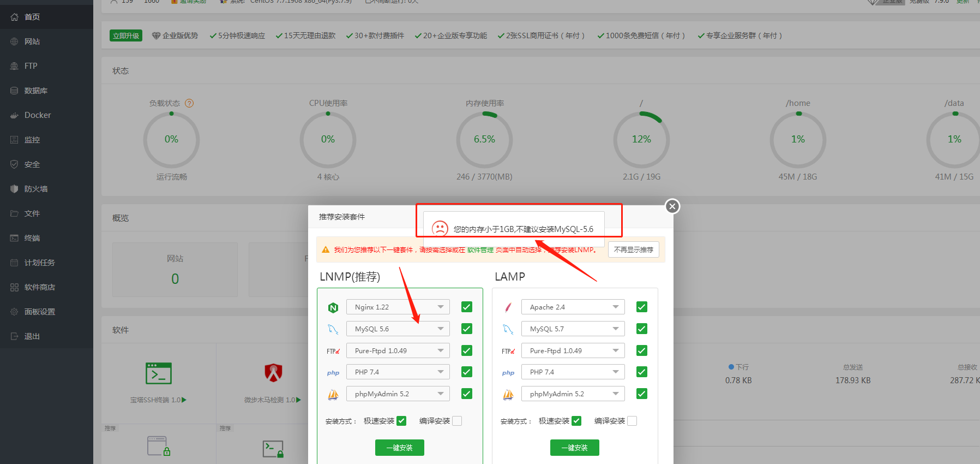Open LAMP phpMyAdmin 5.2 dropdown
980x464 pixels.
pos(573,394)
